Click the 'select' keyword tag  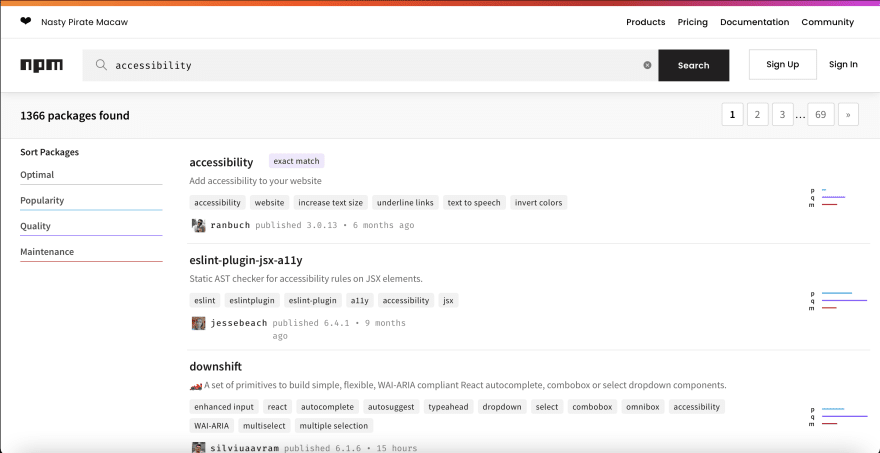547,406
